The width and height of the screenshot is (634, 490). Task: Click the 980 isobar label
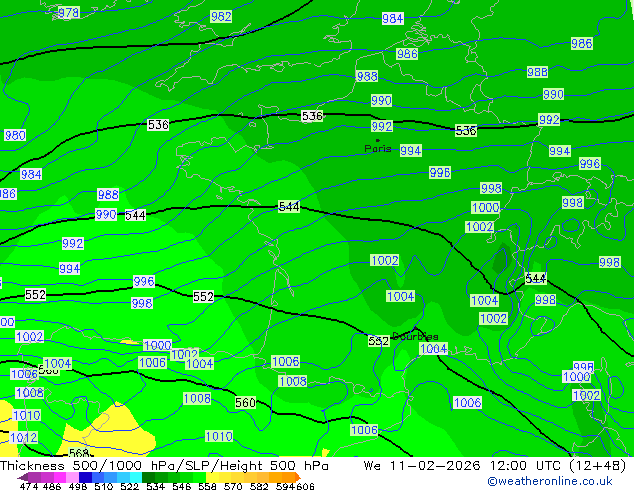click(15, 135)
